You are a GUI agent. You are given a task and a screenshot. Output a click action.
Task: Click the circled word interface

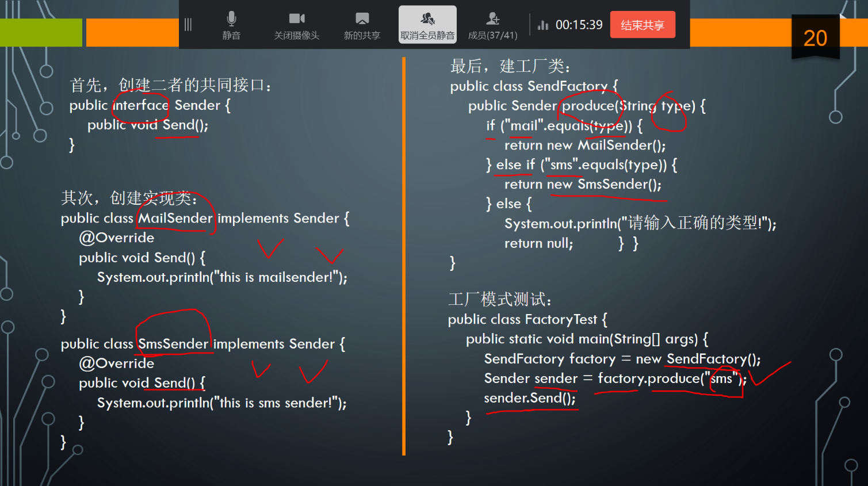pos(141,105)
